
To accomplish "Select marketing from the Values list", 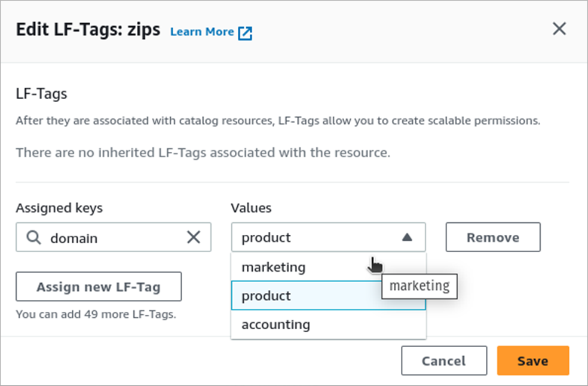I will click(274, 267).
